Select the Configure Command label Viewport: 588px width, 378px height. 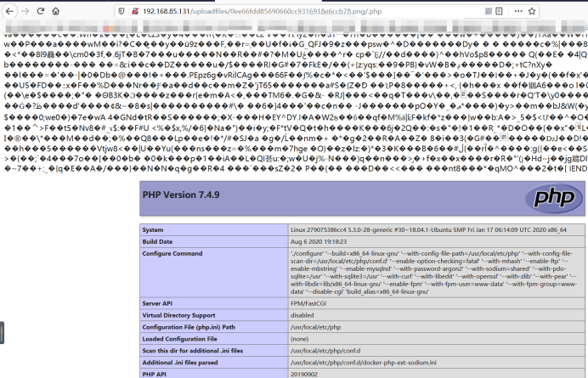(172, 253)
